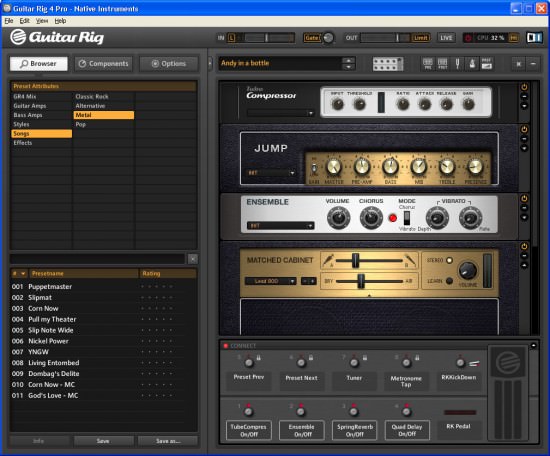Click the red engine power icon by CPU

pos(468,38)
